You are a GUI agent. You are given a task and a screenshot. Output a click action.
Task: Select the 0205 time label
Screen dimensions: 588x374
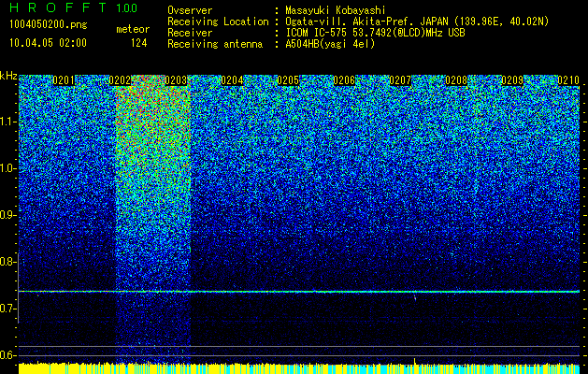[x=288, y=80]
